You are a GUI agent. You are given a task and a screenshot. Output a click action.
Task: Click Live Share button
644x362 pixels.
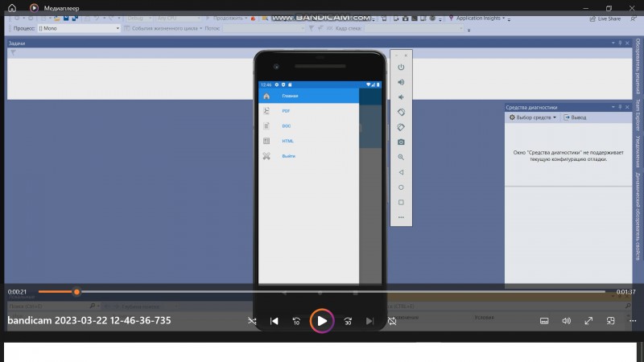click(x=605, y=19)
